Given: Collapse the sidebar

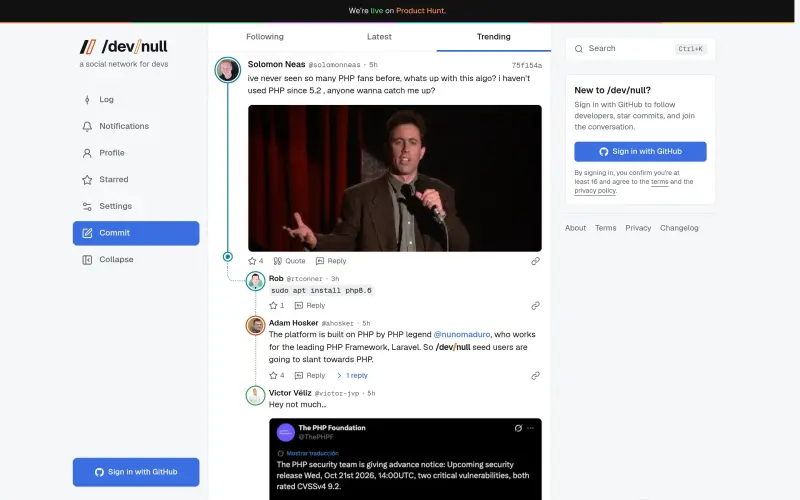Looking at the screenshot, I should [x=136, y=260].
